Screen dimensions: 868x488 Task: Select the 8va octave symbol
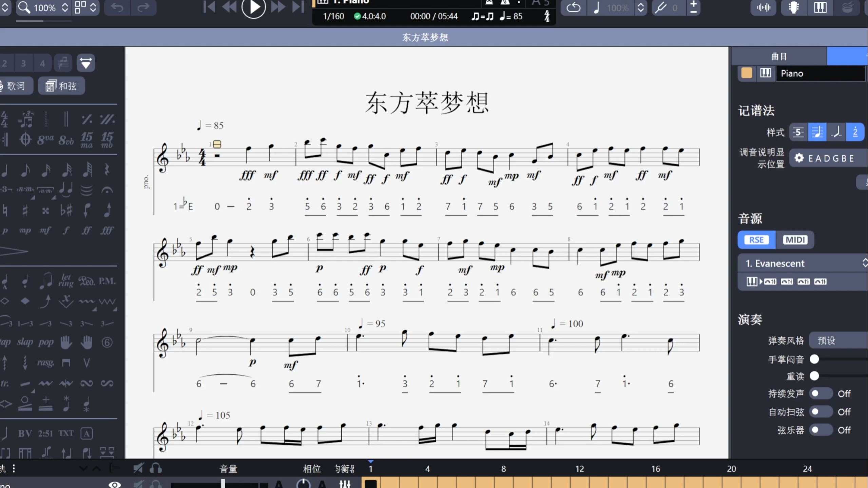(45, 139)
